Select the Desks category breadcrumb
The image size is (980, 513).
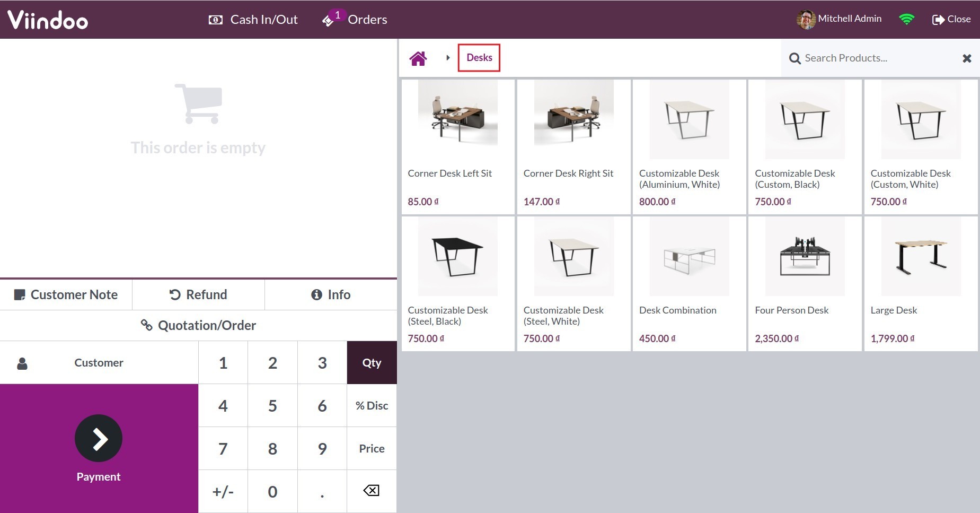pos(479,57)
